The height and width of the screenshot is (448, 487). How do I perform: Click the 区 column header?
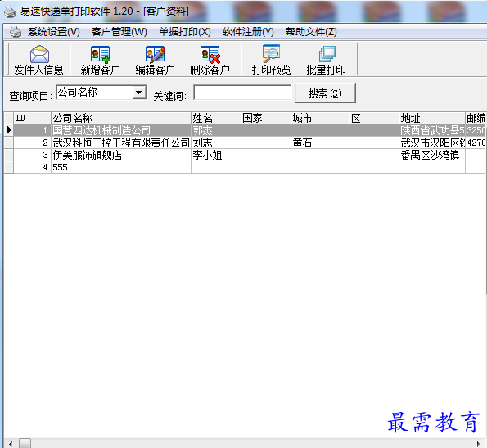374,118
